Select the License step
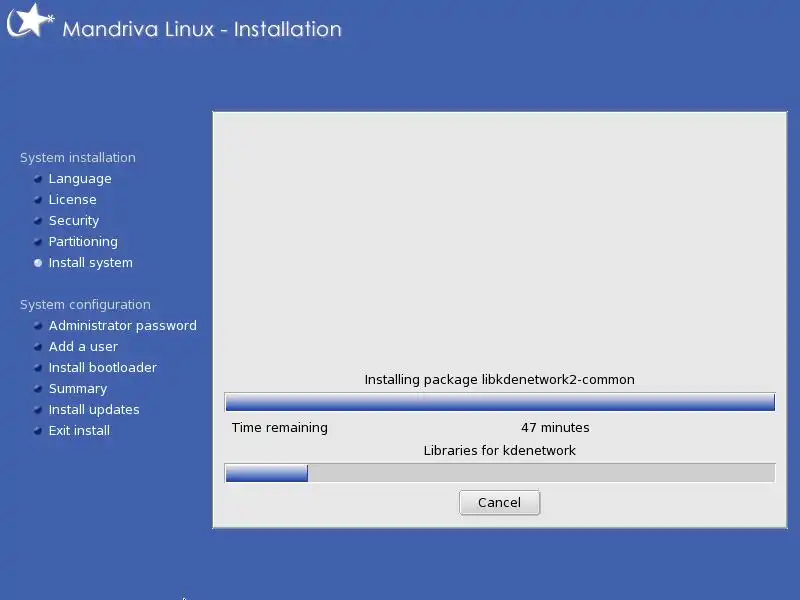800x600 pixels. tap(72, 199)
